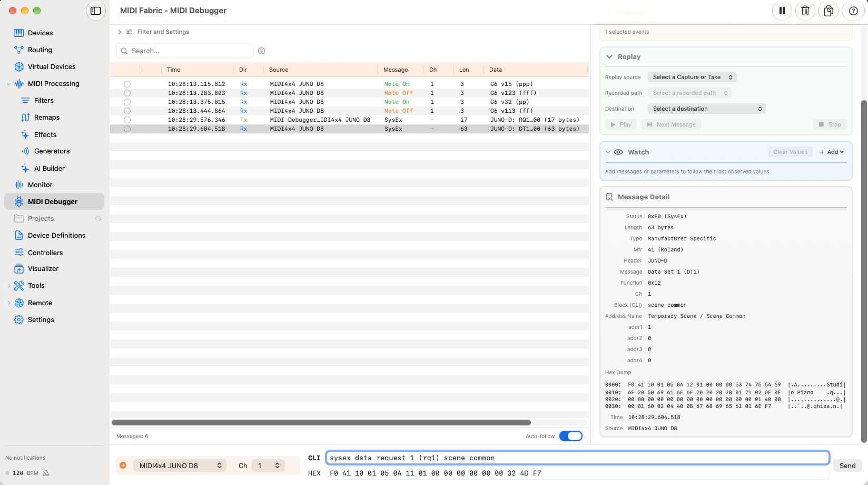Expand the Tools group chevron
This screenshot has width=868, height=485.
point(8,286)
